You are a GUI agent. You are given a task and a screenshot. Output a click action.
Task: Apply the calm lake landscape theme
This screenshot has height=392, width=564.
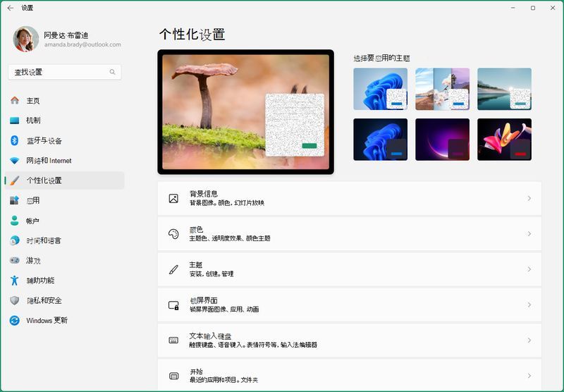504,89
